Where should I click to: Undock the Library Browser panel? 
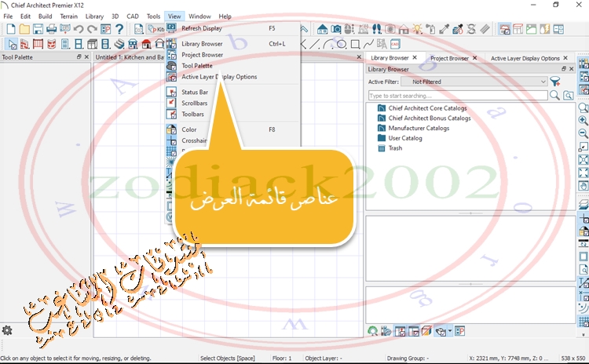(563, 69)
